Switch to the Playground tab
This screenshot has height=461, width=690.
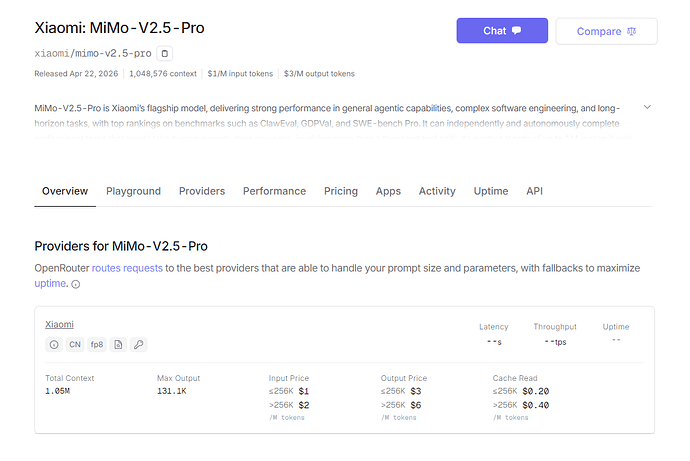coord(133,191)
